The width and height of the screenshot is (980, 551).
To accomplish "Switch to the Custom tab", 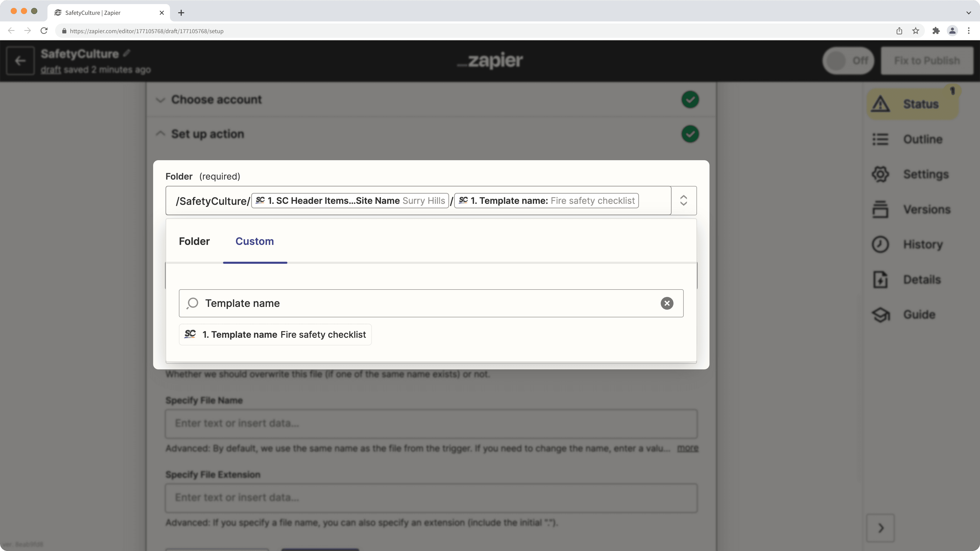I will [x=254, y=241].
